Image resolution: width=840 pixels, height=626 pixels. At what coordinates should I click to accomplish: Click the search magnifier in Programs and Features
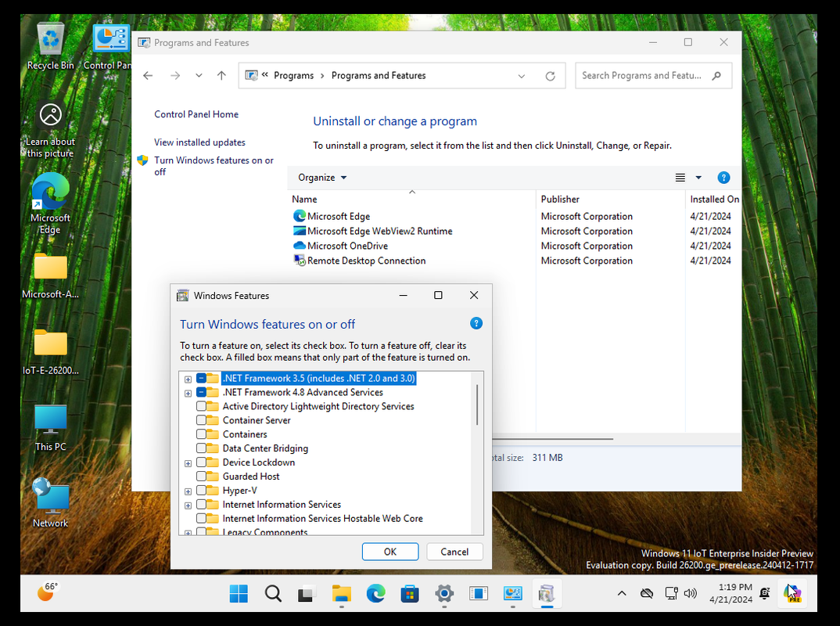(716, 76)
